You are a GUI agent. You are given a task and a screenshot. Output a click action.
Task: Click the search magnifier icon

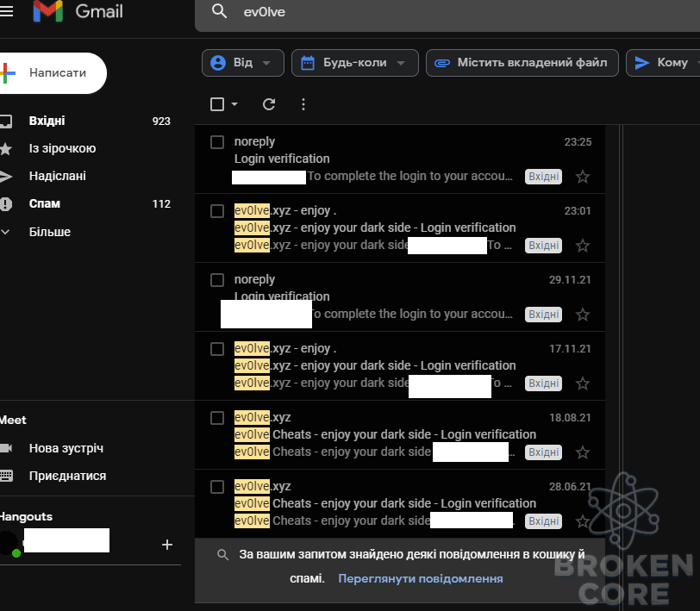pyautogui.click(x=219, y=11)
